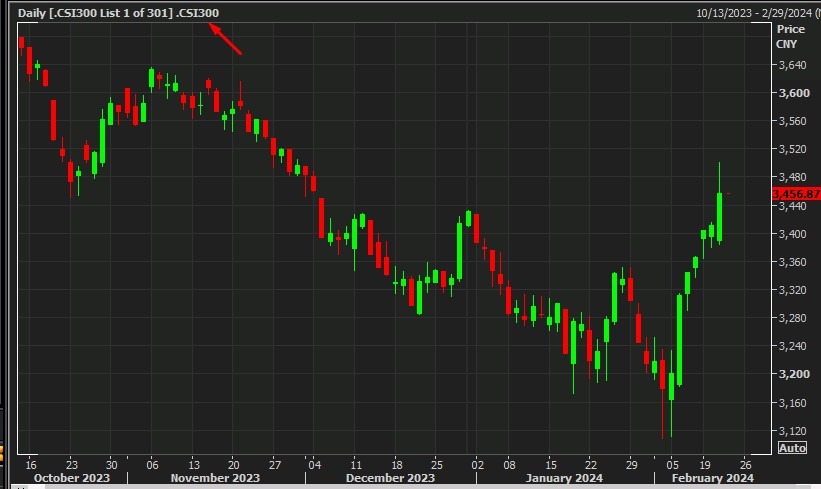
Task: Click the date tick 04 in December
Action: (x=315, y=465)
